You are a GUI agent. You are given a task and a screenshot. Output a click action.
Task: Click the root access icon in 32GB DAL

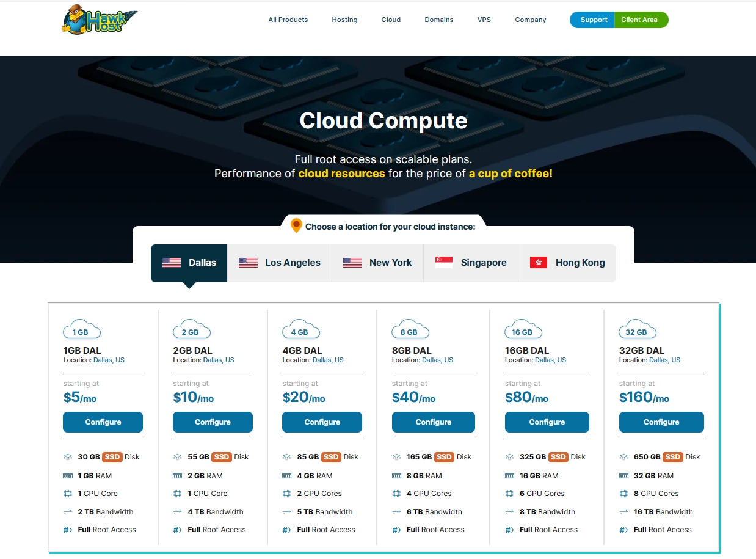click(x=623, y=530)
